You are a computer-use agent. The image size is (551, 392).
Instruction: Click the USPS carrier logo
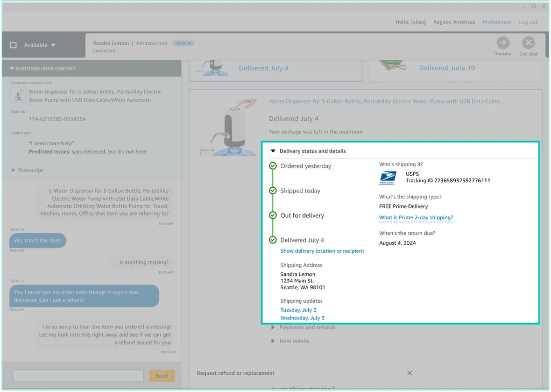pos(387,177)
